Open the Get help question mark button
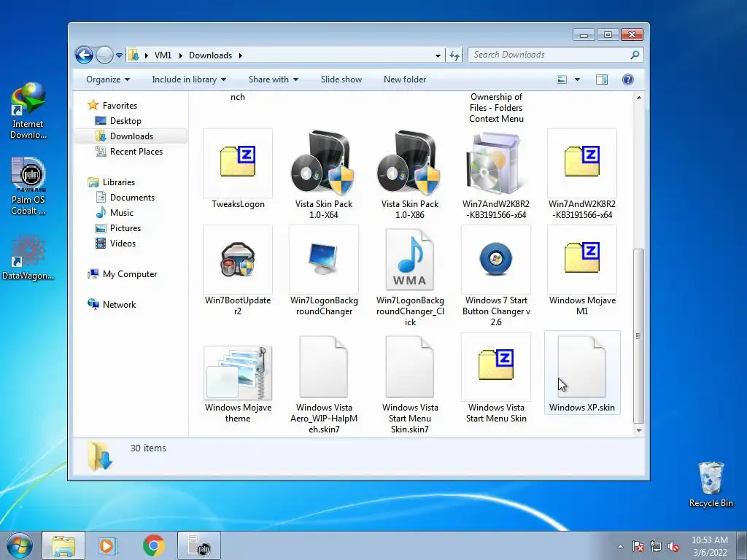This screenshot has width=747, height=560. coord(628,79)
